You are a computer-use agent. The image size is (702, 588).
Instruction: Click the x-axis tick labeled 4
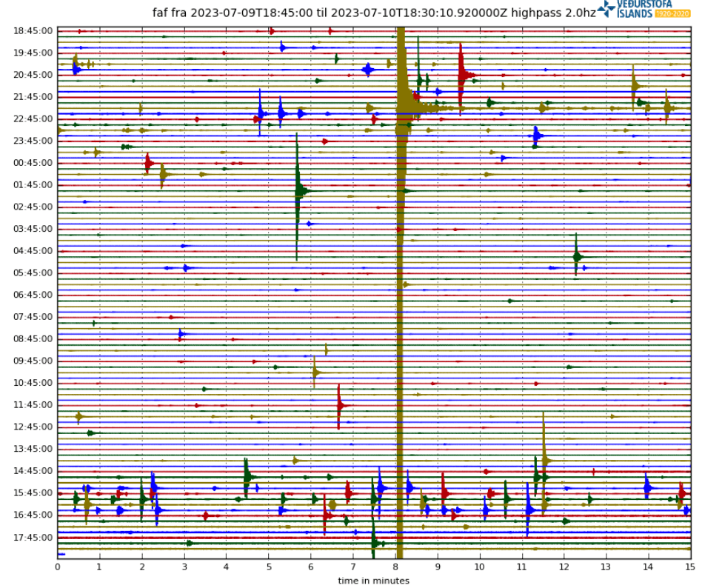pos(227,567)
